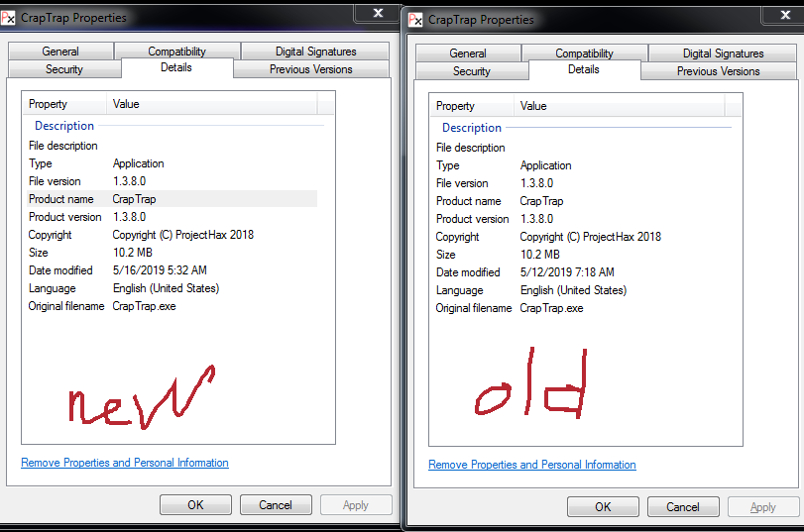804x532 pixels.
Task: Click Remove Properties link in the right dialog
Action: pyautogui.click(x=532, y=465)
